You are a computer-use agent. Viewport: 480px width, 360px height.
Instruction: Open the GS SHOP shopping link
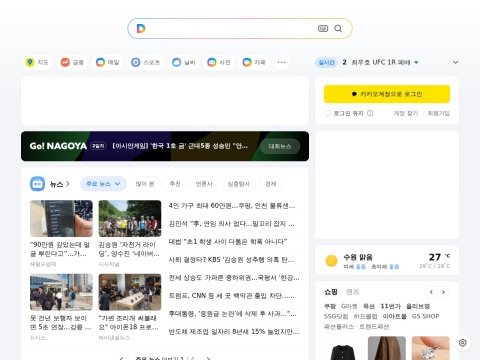(425, 316)
